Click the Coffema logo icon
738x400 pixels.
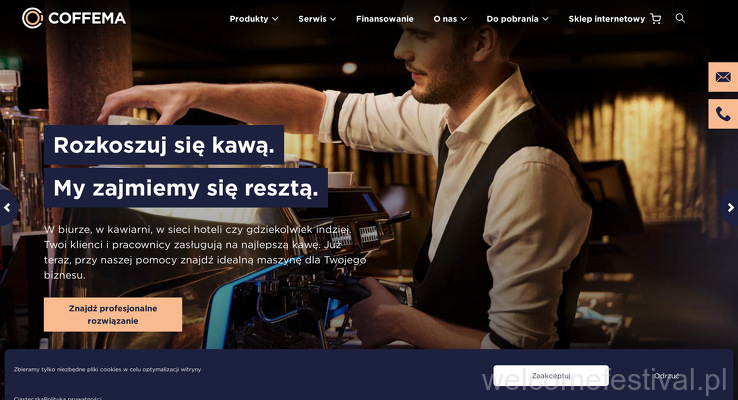32,18
